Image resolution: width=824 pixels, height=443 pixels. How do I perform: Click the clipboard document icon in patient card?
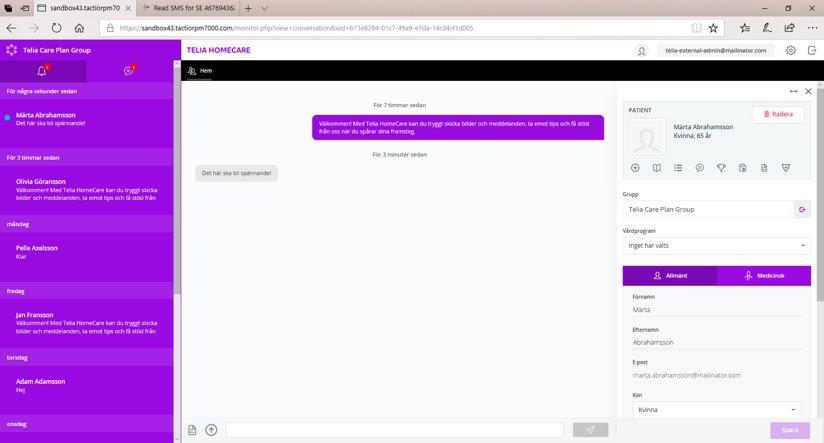click(x=764, y=168)
